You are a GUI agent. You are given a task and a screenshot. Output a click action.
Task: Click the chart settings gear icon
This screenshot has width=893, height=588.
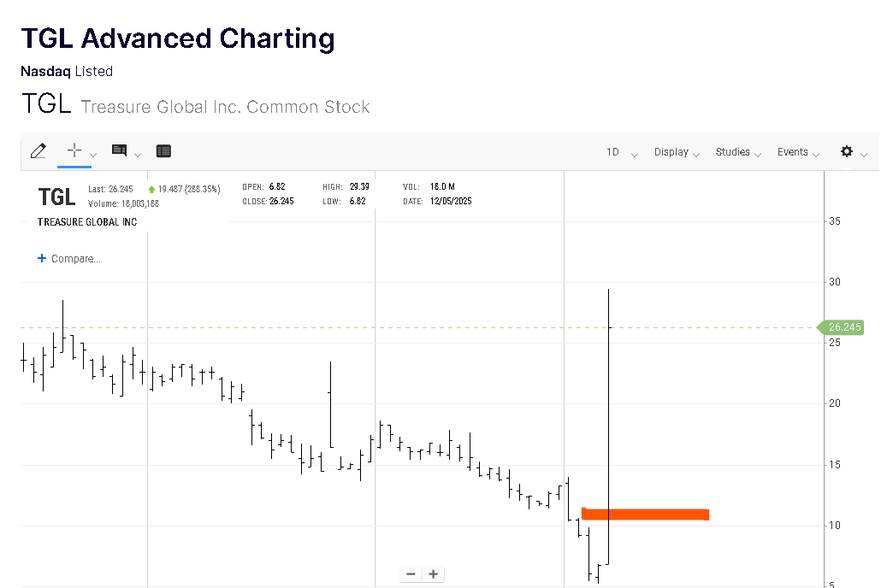click(847, 151)
